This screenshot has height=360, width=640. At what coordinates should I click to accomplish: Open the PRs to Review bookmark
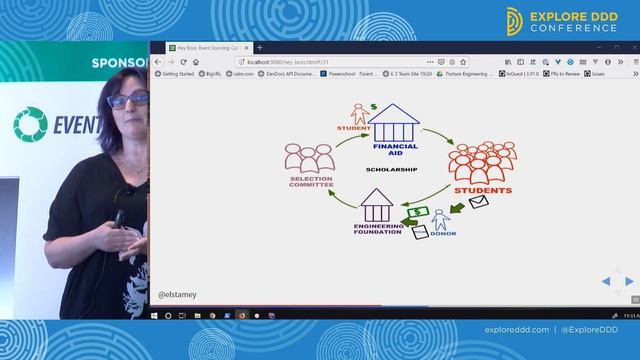(562, 74)
